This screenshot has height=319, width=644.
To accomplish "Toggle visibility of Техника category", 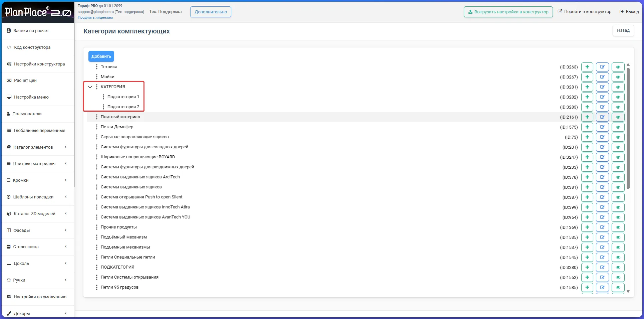I will [618, 67].
